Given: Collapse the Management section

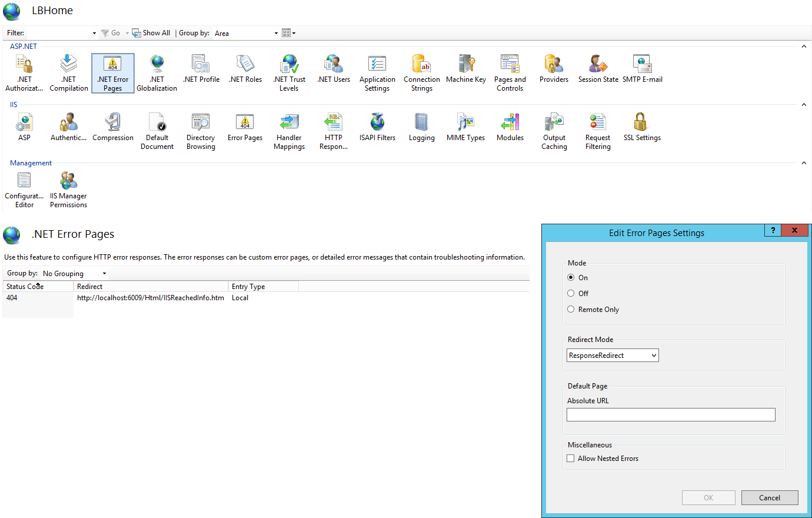Looking at the screenshot, I should tap(804, 163).
